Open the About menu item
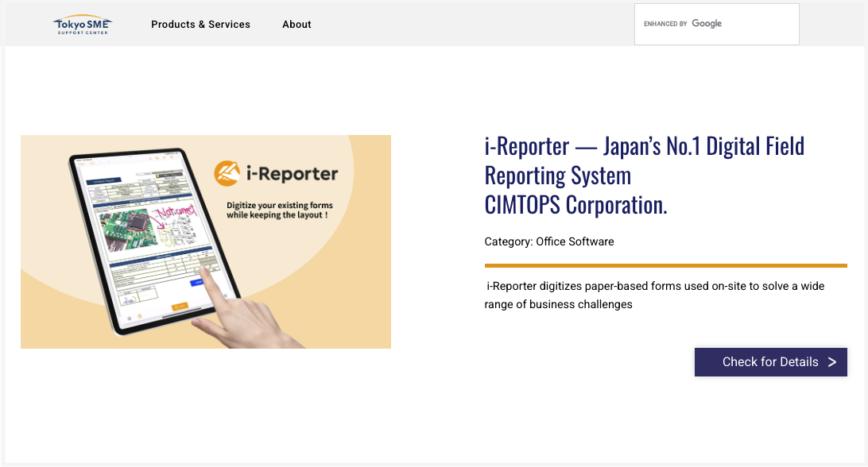Viewport: 868px width, 467px height. click(296, 25)
